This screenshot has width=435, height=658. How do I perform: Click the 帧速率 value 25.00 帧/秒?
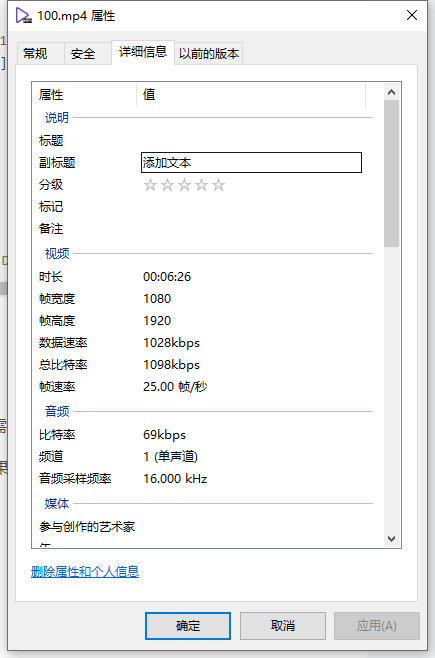pos(175,386)
